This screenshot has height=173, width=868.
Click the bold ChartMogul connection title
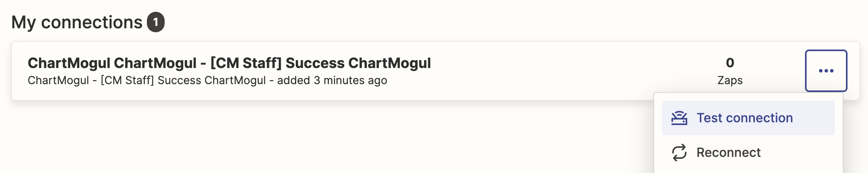229,63
